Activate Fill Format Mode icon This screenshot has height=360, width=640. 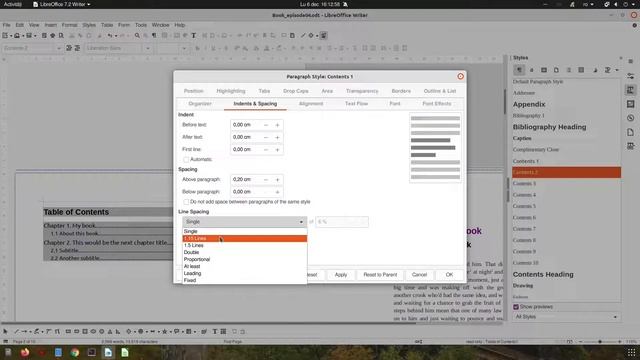[595, 70]
